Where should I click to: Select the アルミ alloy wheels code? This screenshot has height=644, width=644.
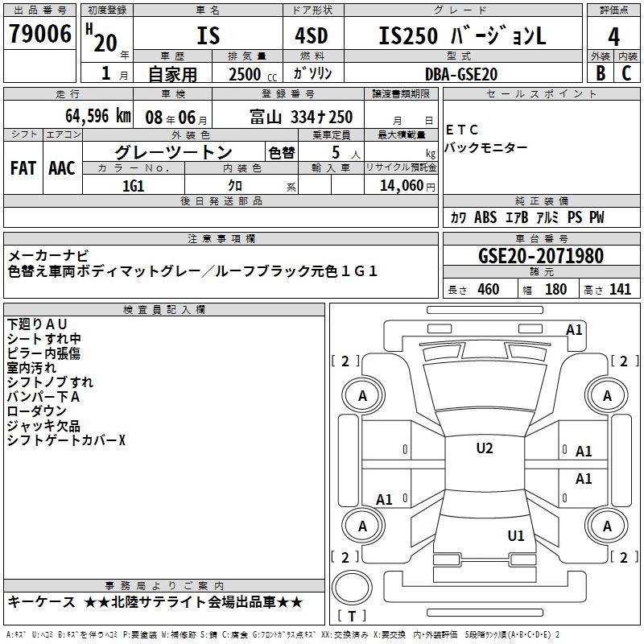tap(547, 217)
